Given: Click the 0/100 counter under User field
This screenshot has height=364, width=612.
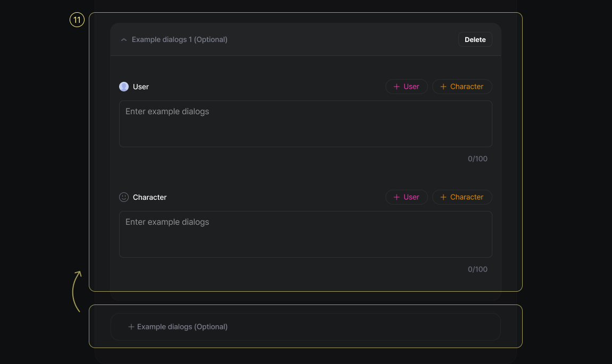Looking at the screenshot, I should pyautogui.click(x=477, y=159).
